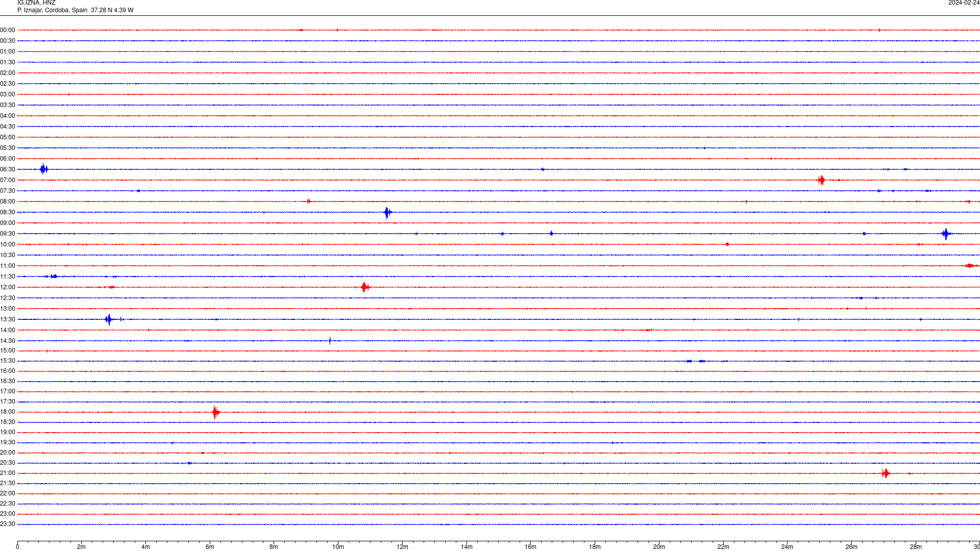Click the red burst on the 21:00 trace near 27m

[886, 473]
